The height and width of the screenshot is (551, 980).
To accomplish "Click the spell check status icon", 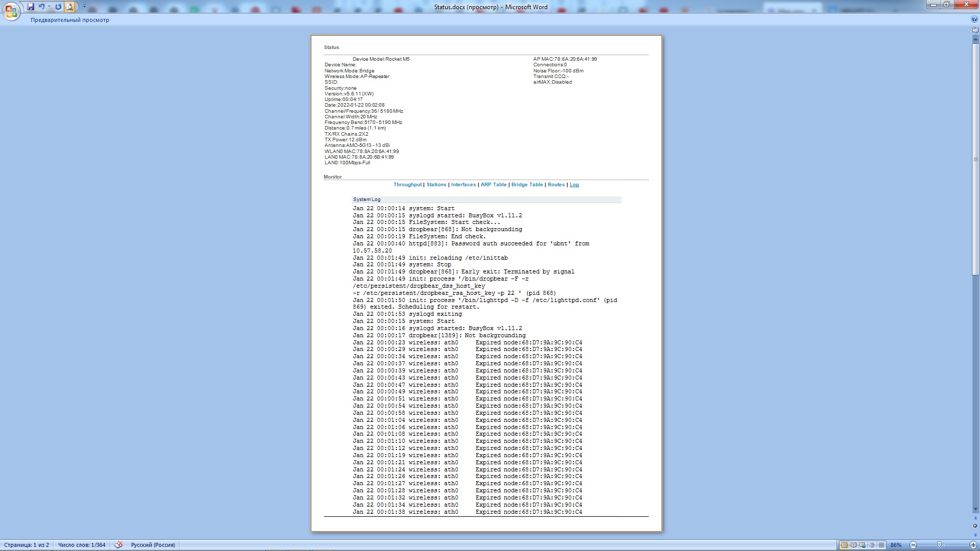I will [x=118, y=545].
